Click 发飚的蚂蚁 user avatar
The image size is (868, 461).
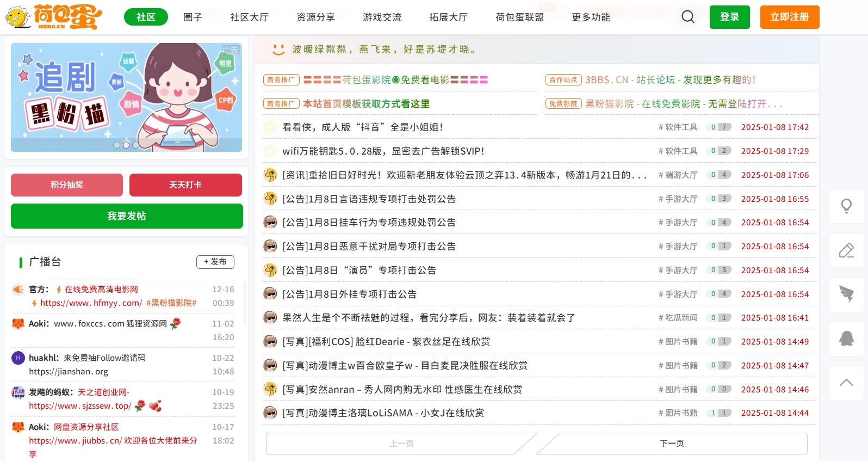coord(18,392)
